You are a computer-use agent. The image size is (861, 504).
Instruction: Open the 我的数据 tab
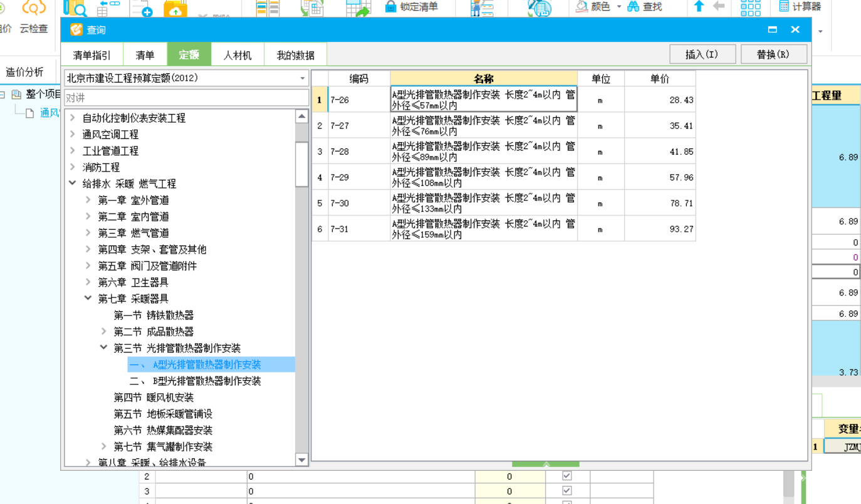[296, 54]
